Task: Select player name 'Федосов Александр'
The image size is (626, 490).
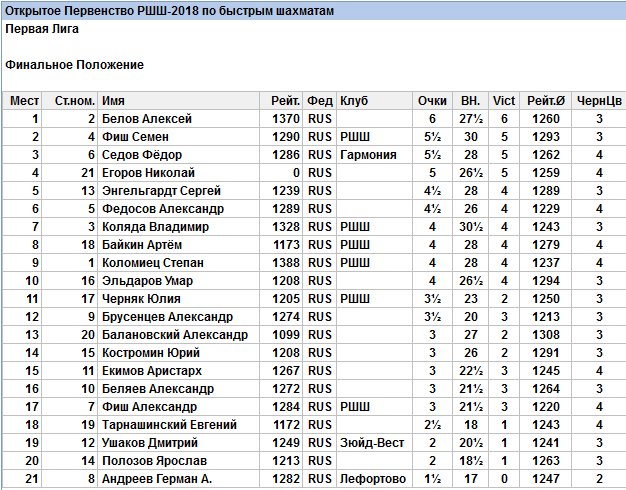Action: tap(163, 208)
